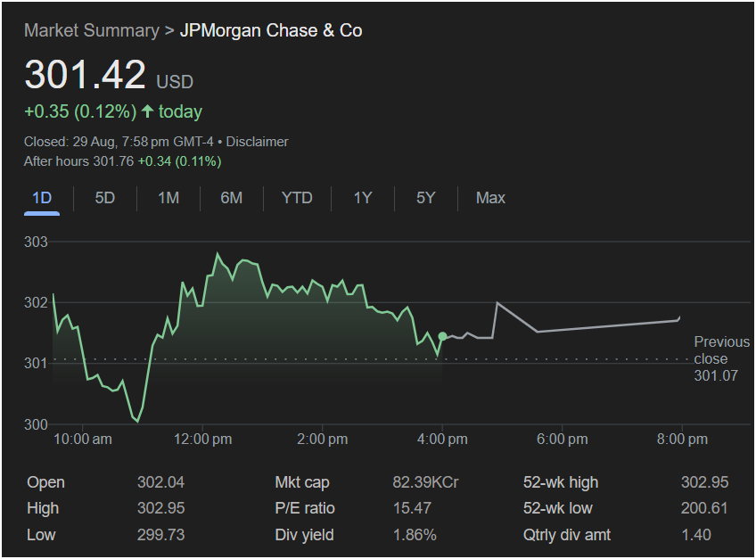Click the JPMorgan Chase & Co title

[x=271, y=30]
